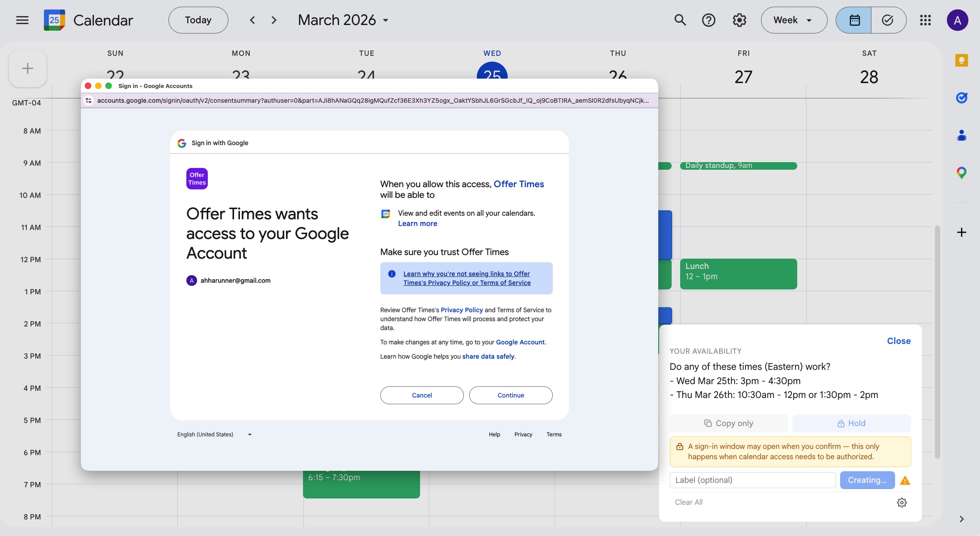
Task: Click the calendar permission icon
Action: [386, 214]
